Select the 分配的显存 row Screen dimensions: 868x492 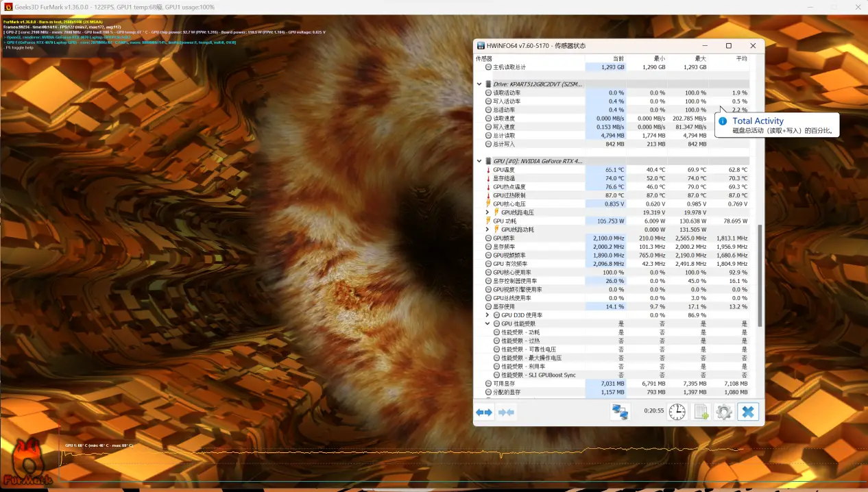click(x=612, y=392)
